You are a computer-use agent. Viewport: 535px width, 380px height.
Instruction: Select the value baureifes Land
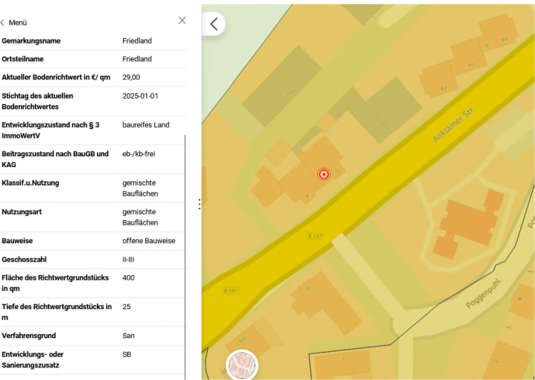click(146, 125)
